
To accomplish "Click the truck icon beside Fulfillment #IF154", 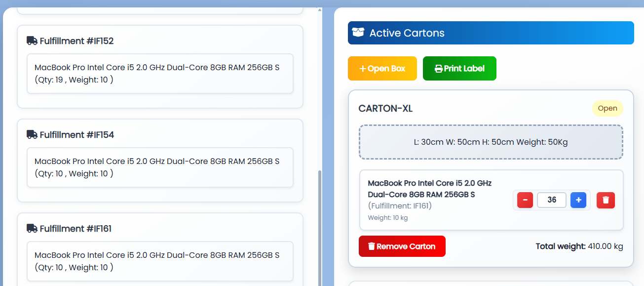I will pos(32,134).
